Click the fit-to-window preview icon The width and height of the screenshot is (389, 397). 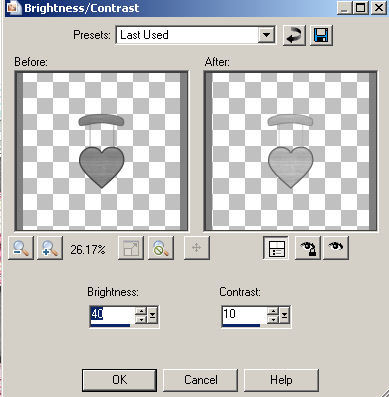click(x=131, y=248)
